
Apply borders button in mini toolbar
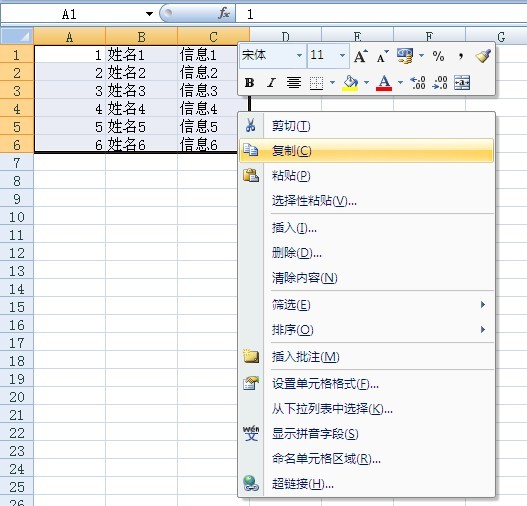click(316, 83)
